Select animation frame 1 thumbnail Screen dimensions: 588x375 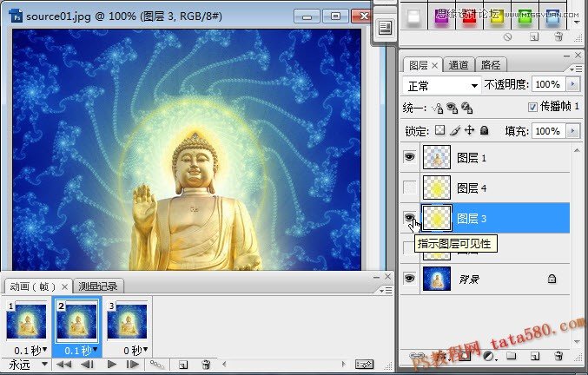pos(26,322)
